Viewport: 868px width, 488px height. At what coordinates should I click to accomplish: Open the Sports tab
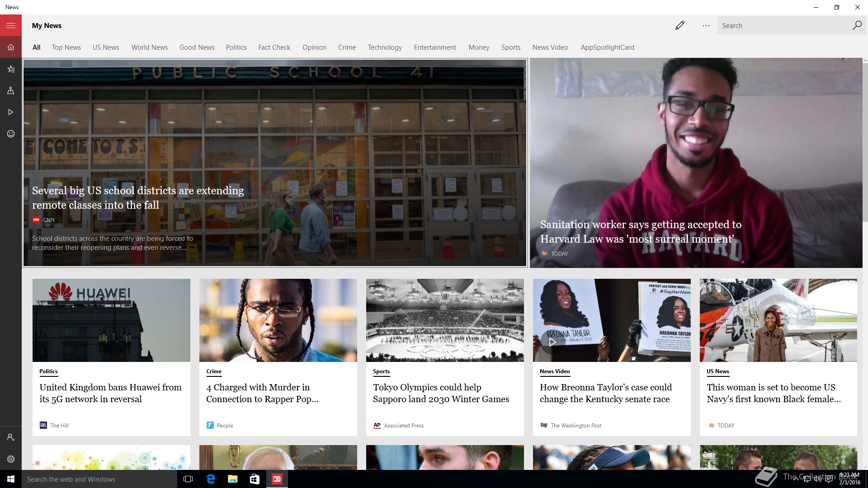click(x=511, y=47)
